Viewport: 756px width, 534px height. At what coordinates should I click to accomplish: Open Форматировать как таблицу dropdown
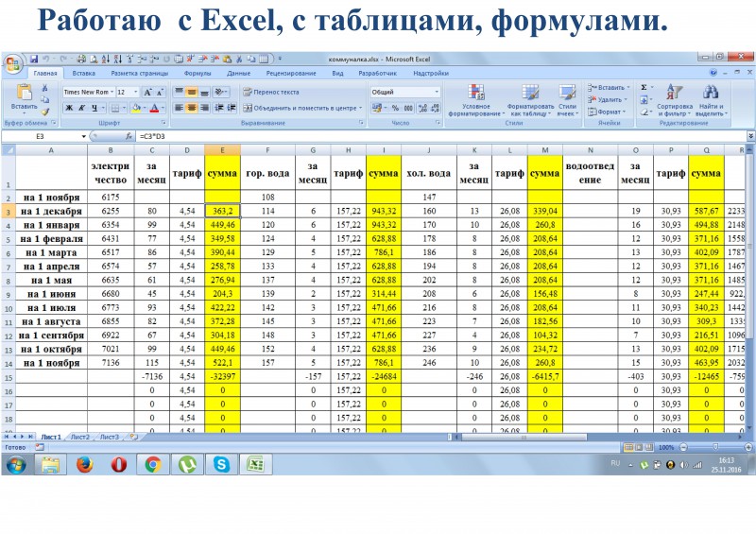coord(530,100)
